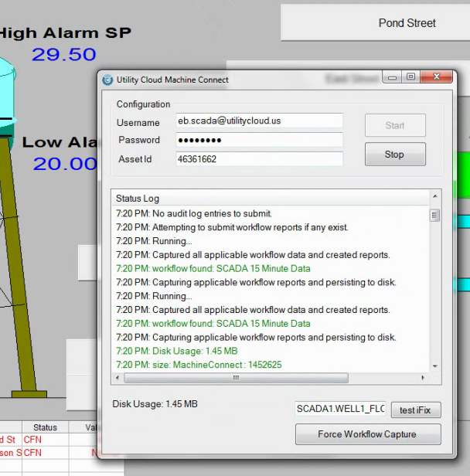The width and height of the screenshot is (470, 476).
Task: Select the Asset Id text box
Action: point(259,158)
